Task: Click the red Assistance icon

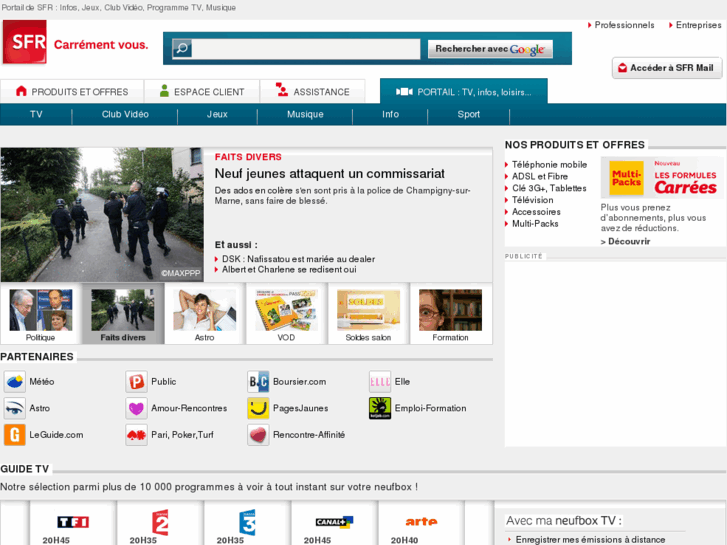Action: tap(282, 90)
